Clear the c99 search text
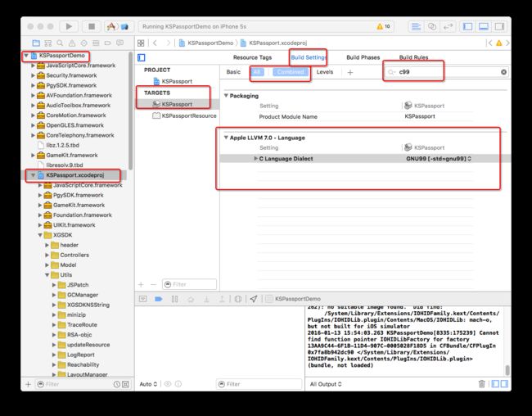 click(x=503, y=72)
